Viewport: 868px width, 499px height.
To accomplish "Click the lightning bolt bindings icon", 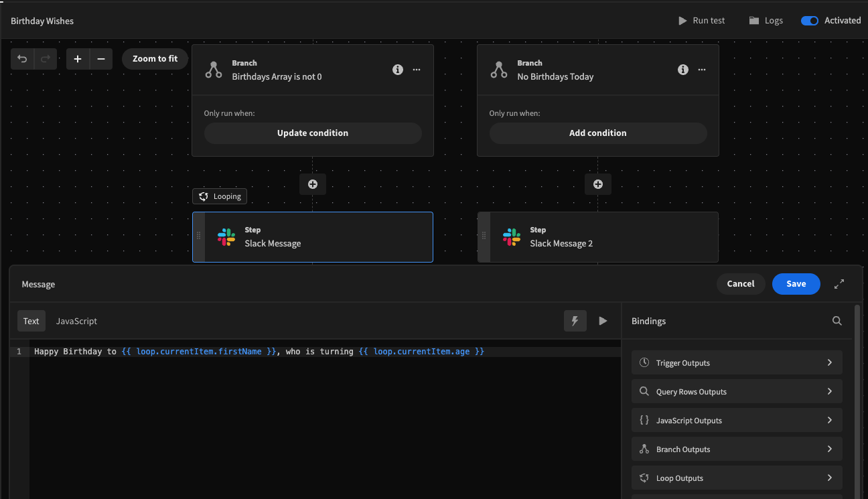I will (575, 321).
